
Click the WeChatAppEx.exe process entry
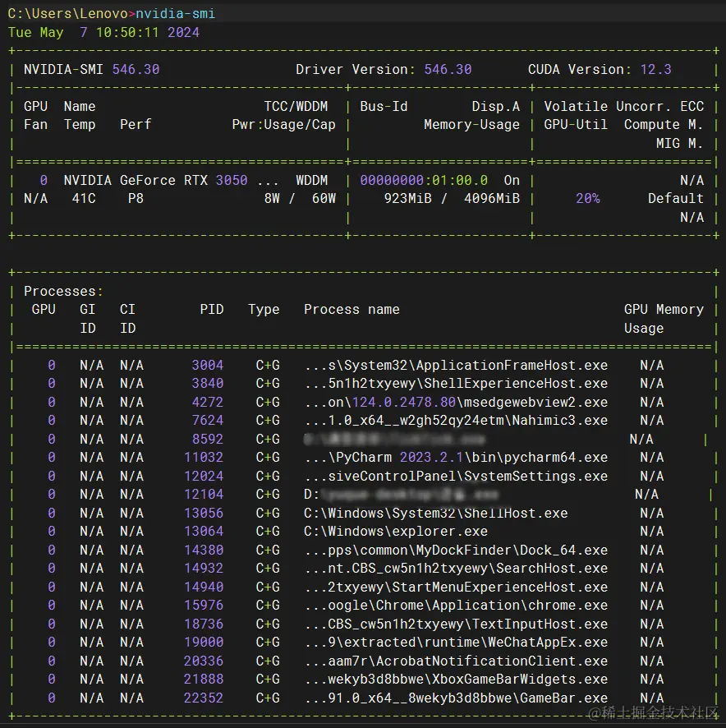coord(457,642)
